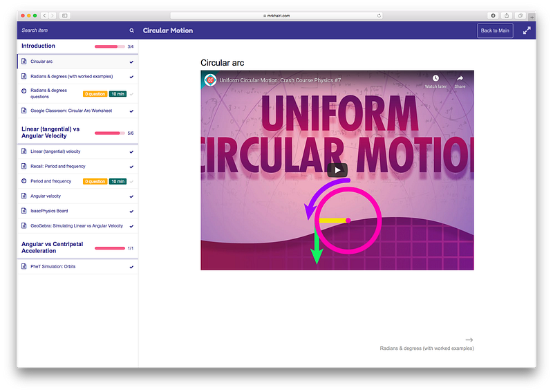
Task: Open Recall: Period and frequency lesson
Action: tap(77, 166)
